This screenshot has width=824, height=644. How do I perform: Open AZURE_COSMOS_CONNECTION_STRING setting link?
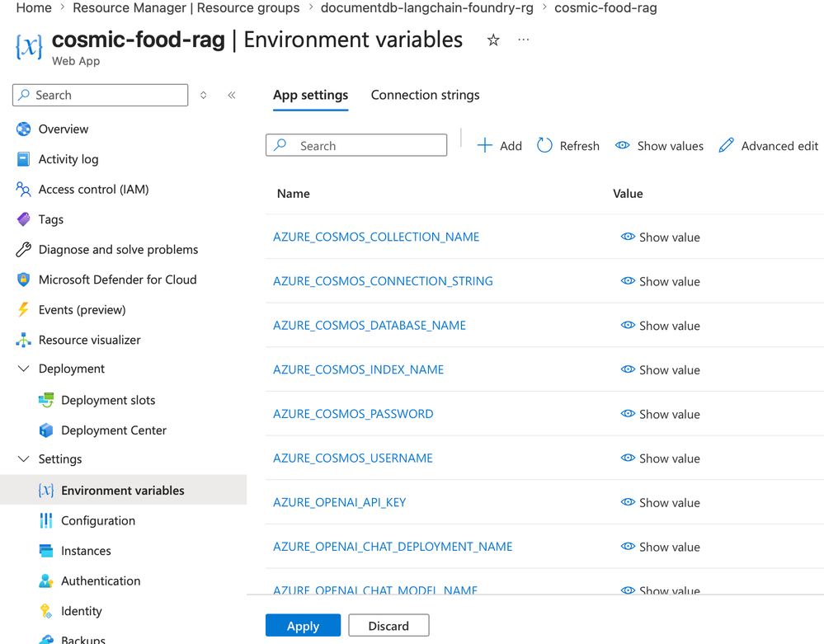click(383, 281)
